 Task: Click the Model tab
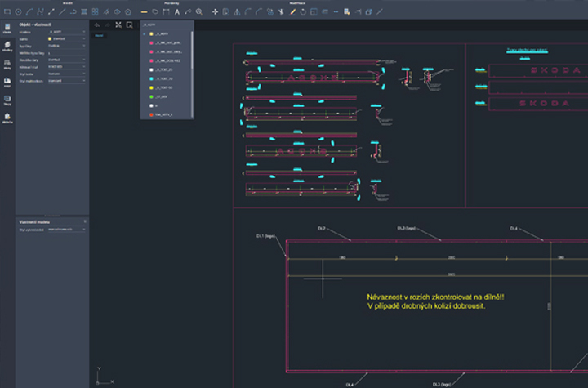pyautogui.click(x=98, y=35)
